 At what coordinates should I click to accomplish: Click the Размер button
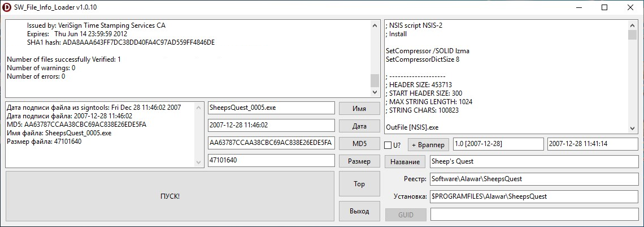point(359,161)
